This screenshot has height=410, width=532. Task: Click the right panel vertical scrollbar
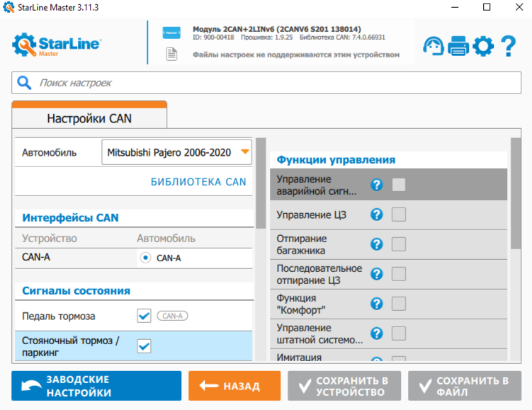coord(516,193)
